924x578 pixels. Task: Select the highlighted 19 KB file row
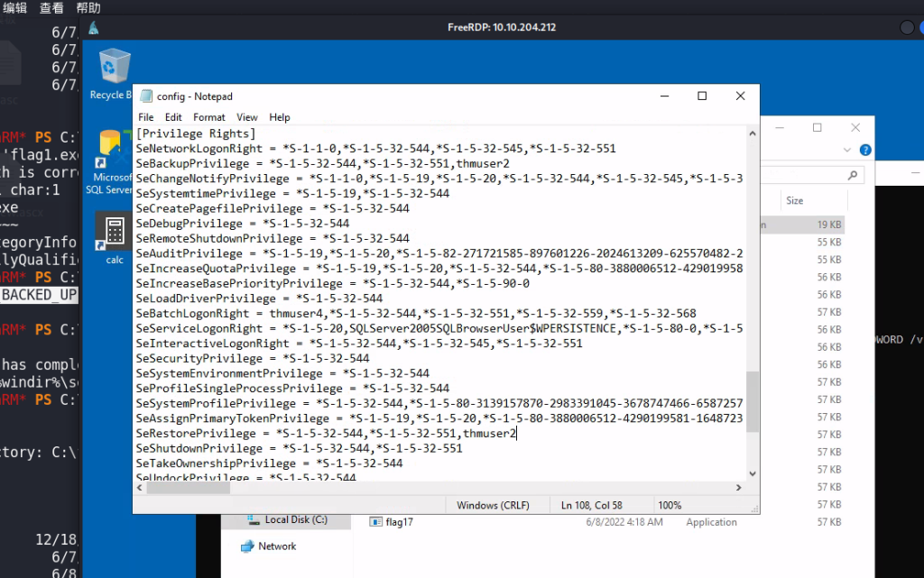(x=802, y=225)
